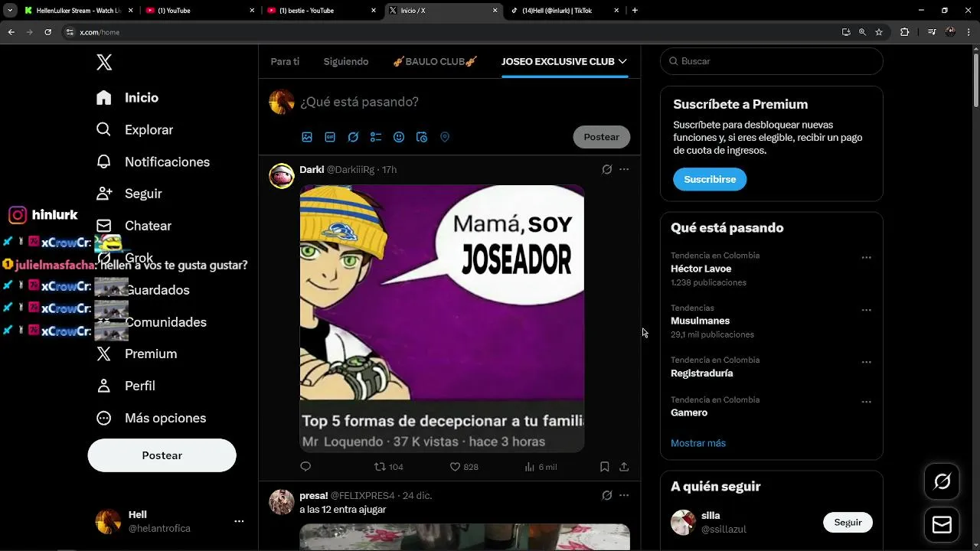The image size is (980, 551).
Task: Go back using the browser back arrow
Action: coord(11,32)
